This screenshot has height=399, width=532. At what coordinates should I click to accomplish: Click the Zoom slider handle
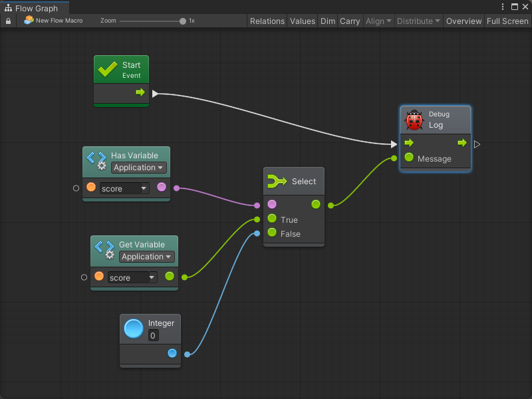[x=183, y=21]
